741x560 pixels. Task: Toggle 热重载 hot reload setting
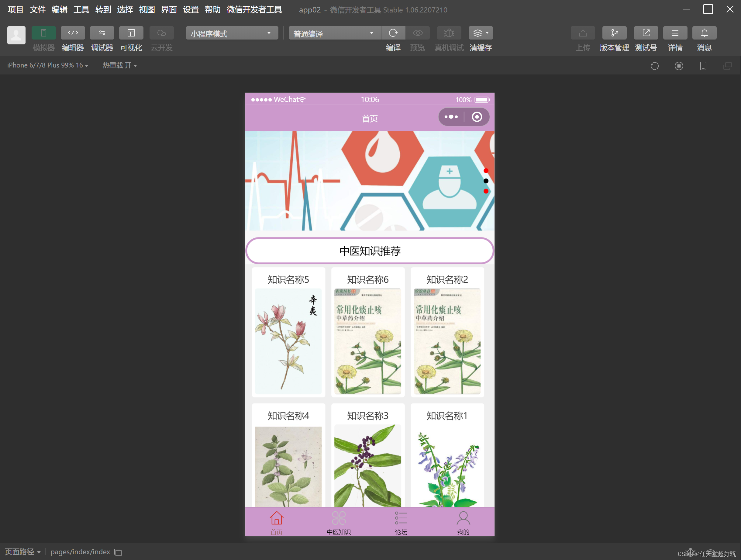point(119,65)
